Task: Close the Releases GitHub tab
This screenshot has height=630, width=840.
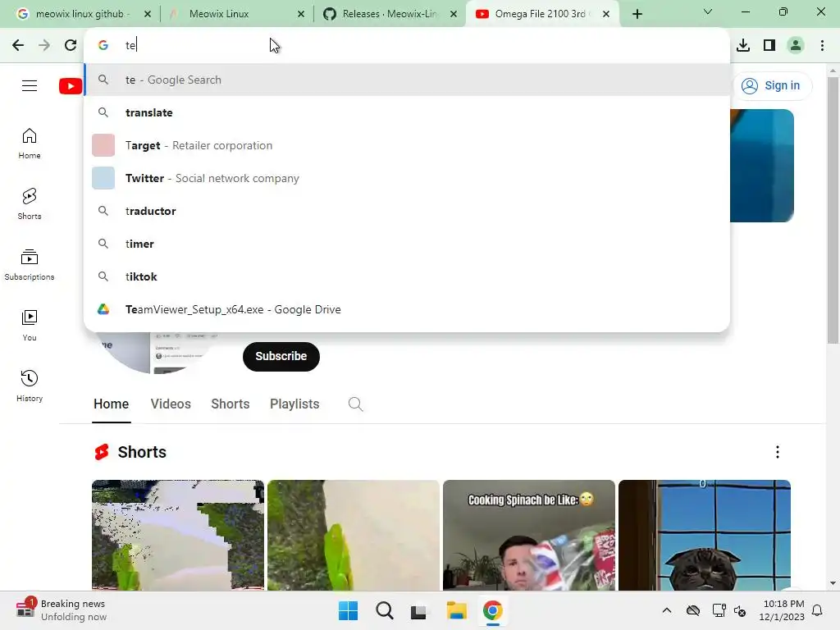Action: pos(454,14)
